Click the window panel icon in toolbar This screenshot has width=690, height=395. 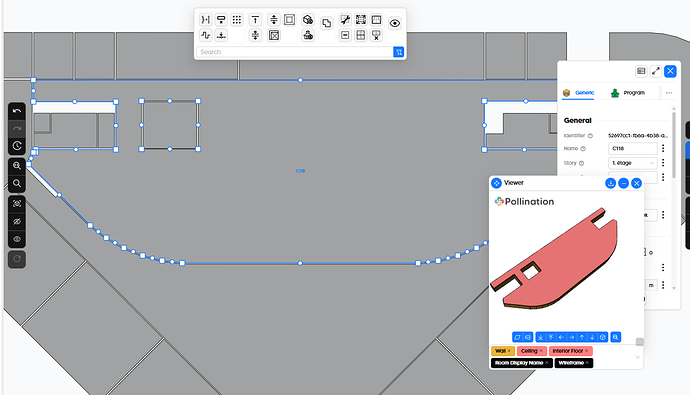point(376,19)
